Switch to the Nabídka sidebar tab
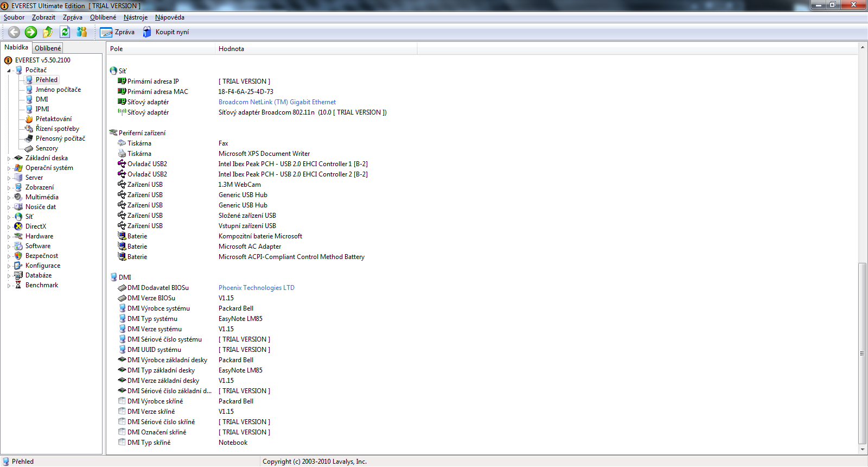 coord(16,47)
